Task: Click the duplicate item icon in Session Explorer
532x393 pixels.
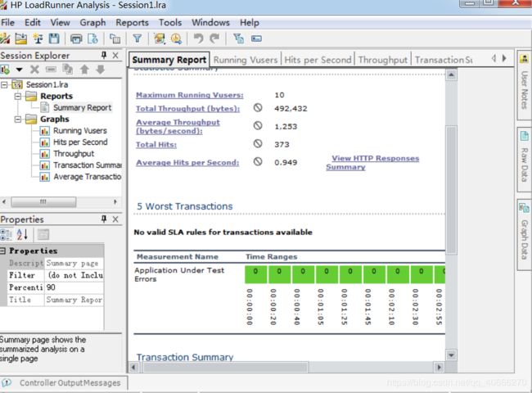Action: (67, 70)
